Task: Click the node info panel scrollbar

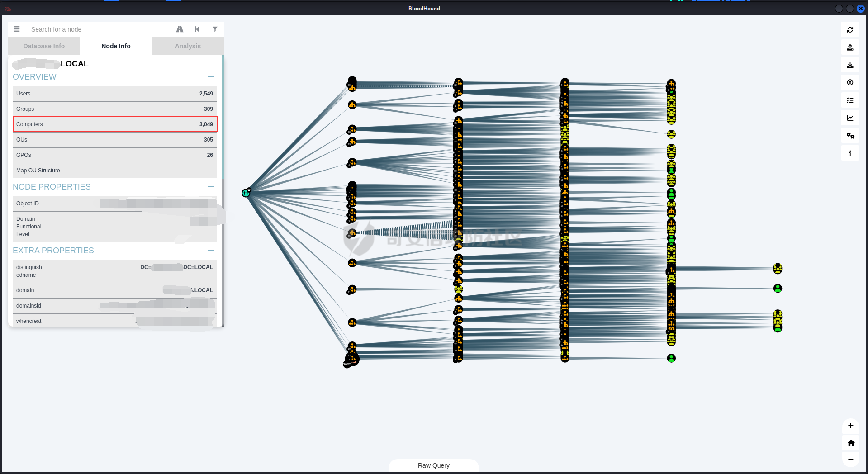Action: (223, 118)
